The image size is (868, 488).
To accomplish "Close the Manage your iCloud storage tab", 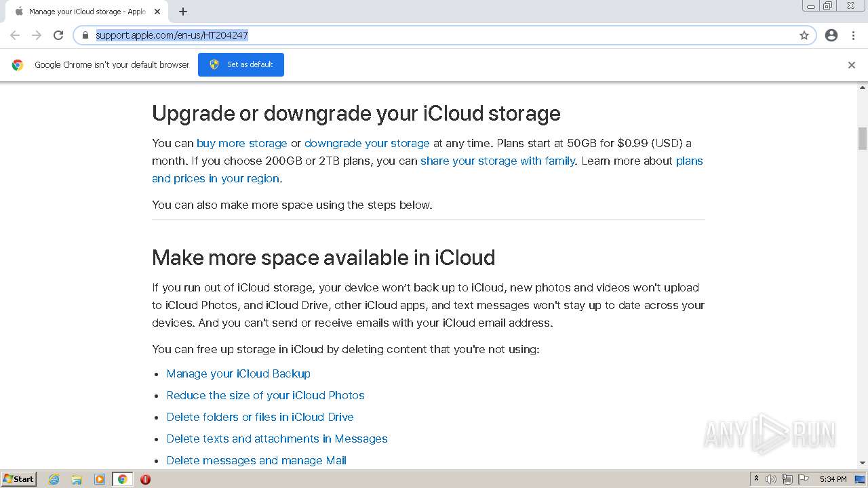I will pyautogui.click(x=157, y=12).
